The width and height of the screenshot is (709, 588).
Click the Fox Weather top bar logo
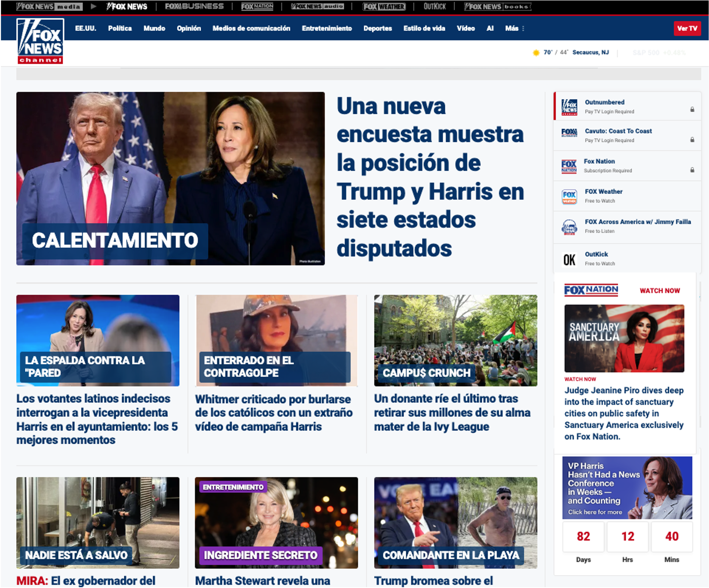click(x=384, y=6)
